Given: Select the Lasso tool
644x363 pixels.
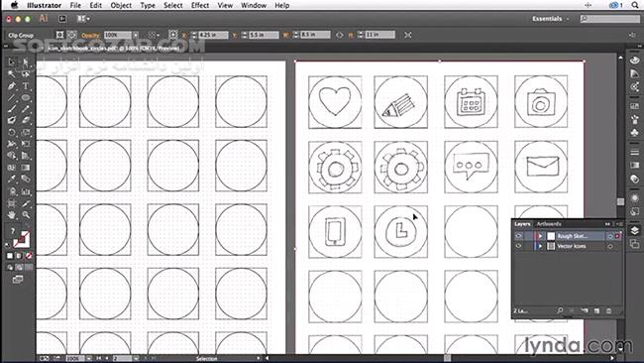Looking at the screenshot, I should pyautogui.click(x=26, y=74).
